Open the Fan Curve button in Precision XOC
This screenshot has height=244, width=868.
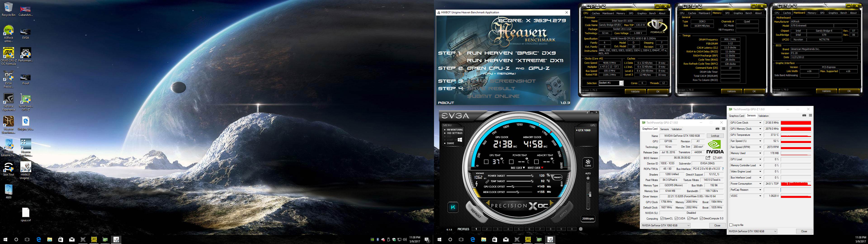[588, 163]
